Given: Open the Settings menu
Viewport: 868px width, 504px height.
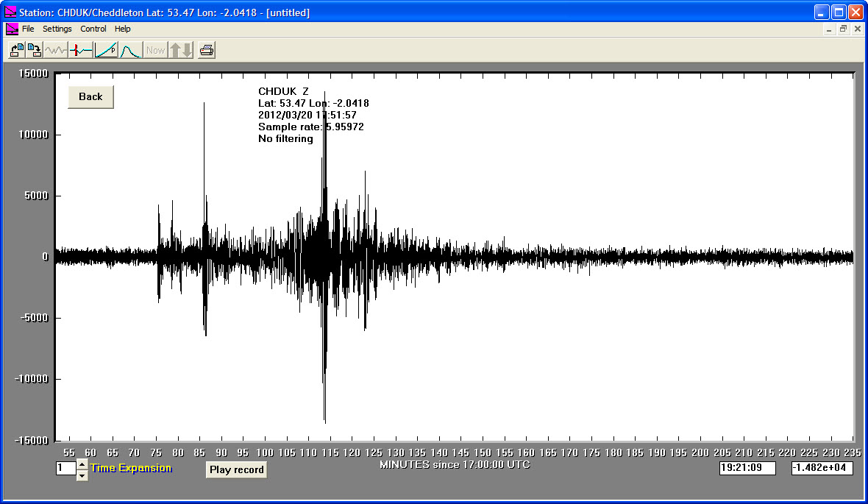Looking at the screenshot, I should (x=57, y=29).
